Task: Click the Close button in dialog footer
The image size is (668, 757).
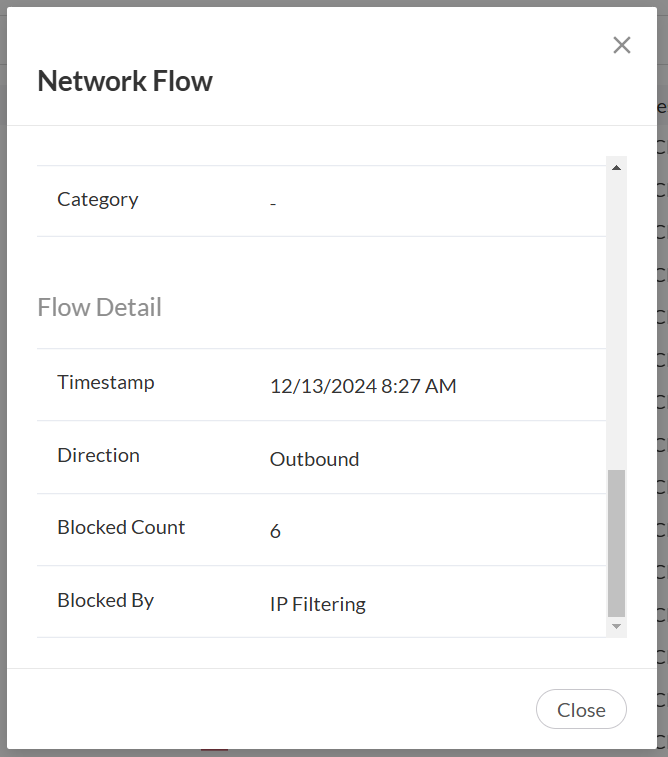Action: click(581, 709)
